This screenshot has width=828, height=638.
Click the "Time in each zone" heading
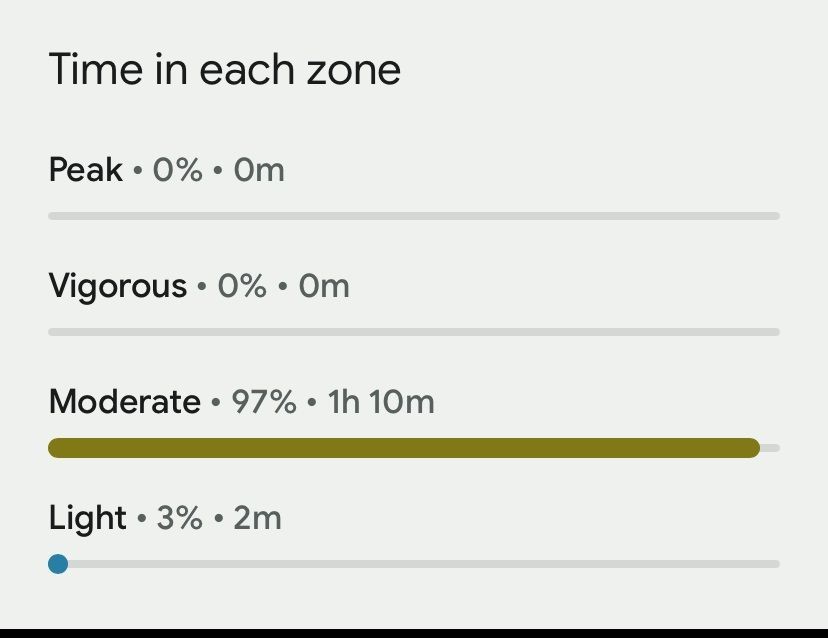(x=224, y=70)
